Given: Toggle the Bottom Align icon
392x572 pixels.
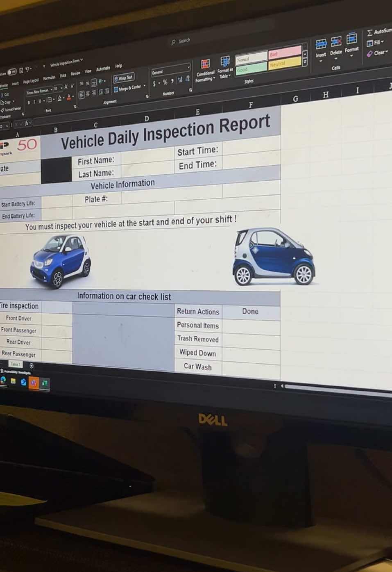Looking at the screenshot, I should click(x=94, y=82).
